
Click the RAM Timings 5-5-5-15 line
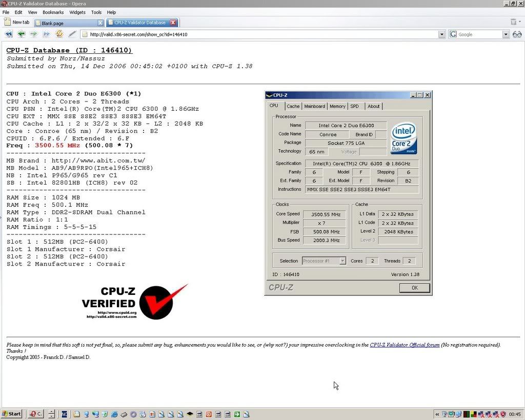click(x=51, y=227)
